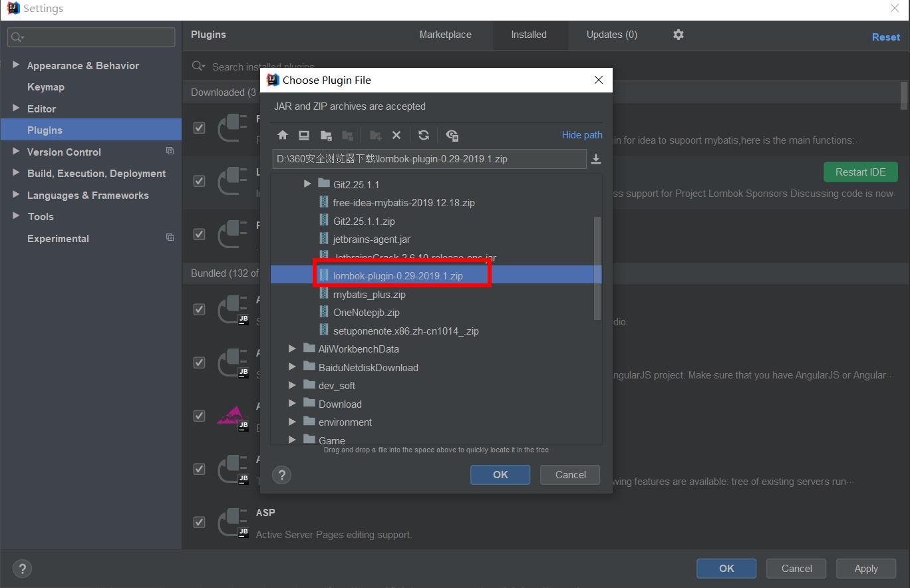Open help for Choose Plugin File dialog
The width and height of the screenshot is (910, 588).
point(282,475)
